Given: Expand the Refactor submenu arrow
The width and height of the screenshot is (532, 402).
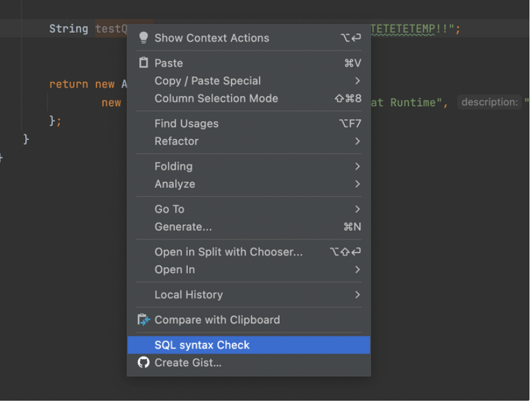Looking at the screenshot, I should (357, 141).
